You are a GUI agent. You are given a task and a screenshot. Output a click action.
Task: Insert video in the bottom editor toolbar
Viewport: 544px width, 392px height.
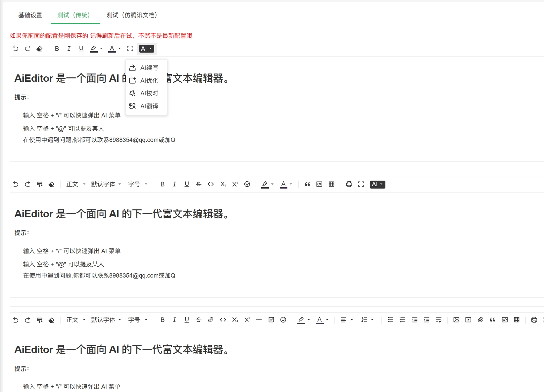click(x=468, y=320)
